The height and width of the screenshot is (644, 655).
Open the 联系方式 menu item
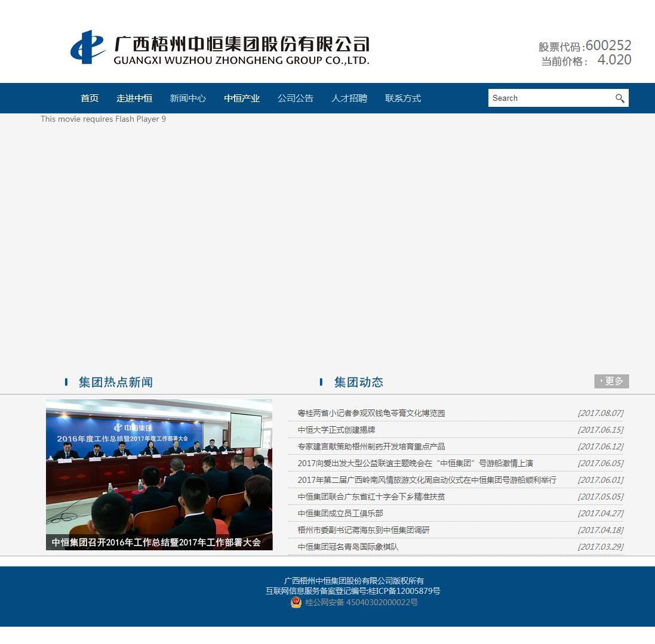(x=402, y=98)
